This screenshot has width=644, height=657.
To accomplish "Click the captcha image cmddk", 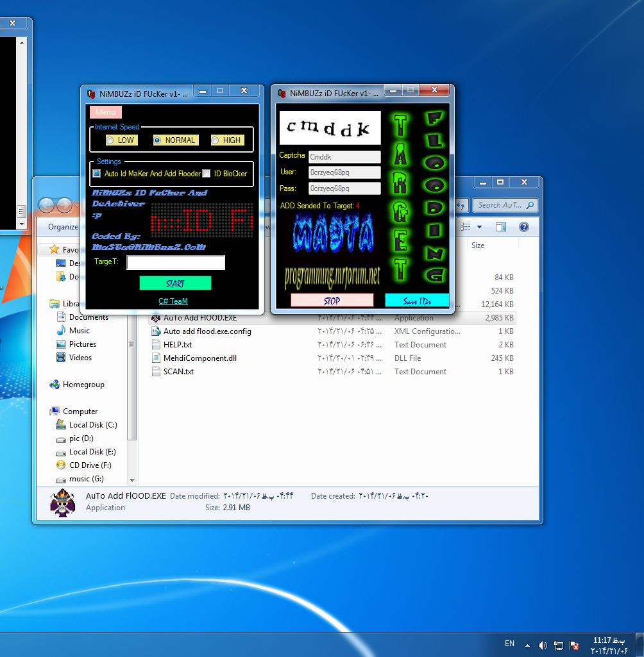I will point(330,128).
